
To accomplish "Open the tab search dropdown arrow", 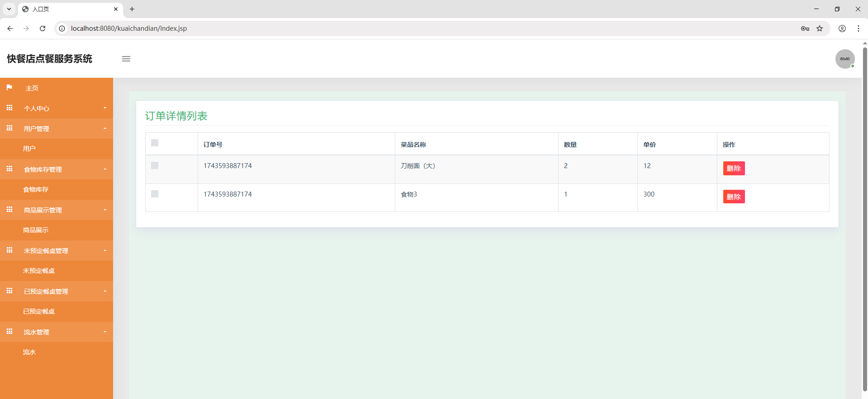I will 9,9.
